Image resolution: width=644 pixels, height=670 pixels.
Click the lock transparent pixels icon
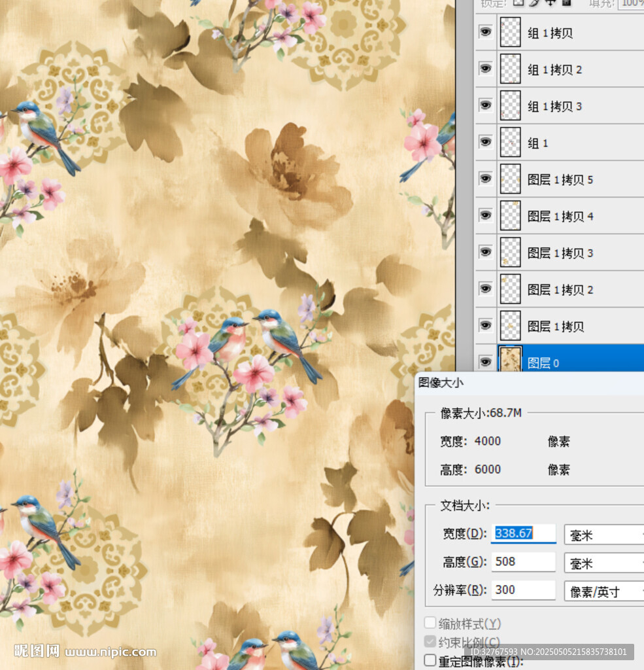pos(518,3)
